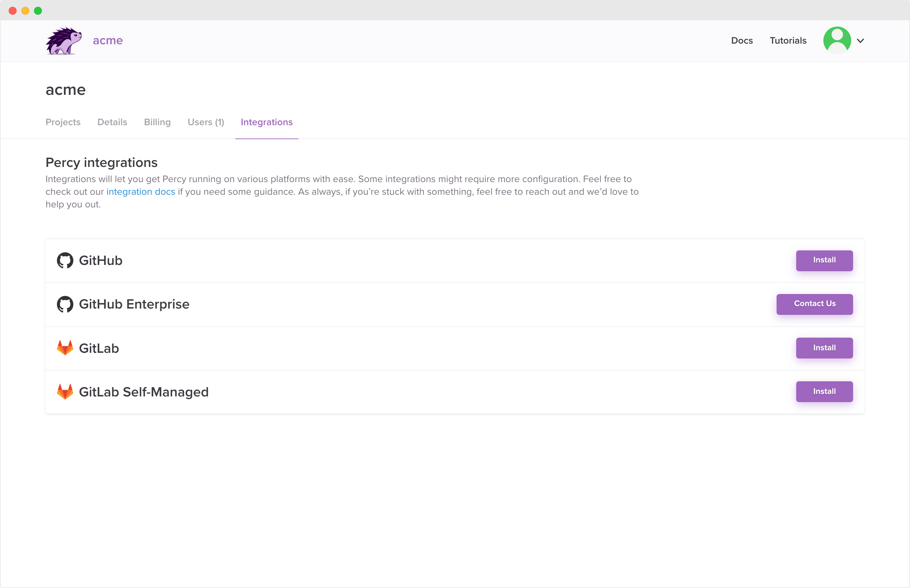Click the GitHub octocat icon
Image resolution: width=910 pixels, height=588 pixels.
click(65, 260)
